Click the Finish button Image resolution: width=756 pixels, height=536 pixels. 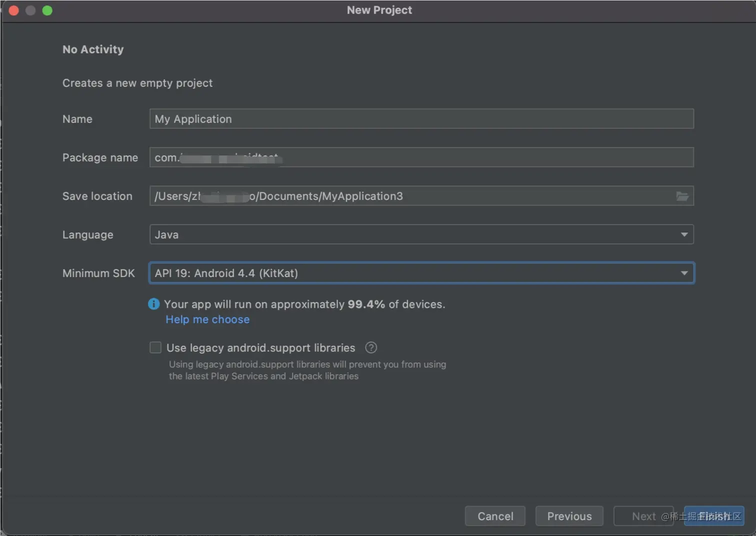(714, 516)
